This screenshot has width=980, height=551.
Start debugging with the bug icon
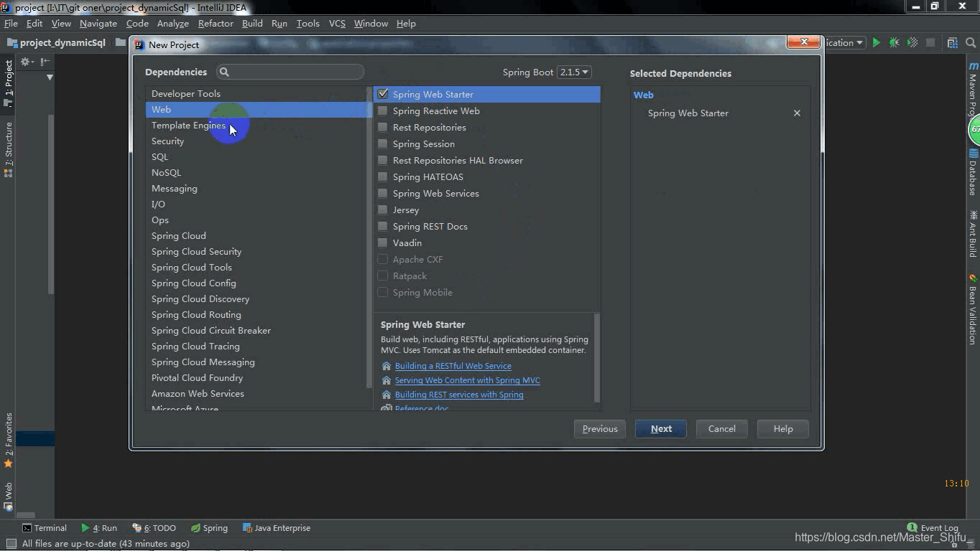894,42
